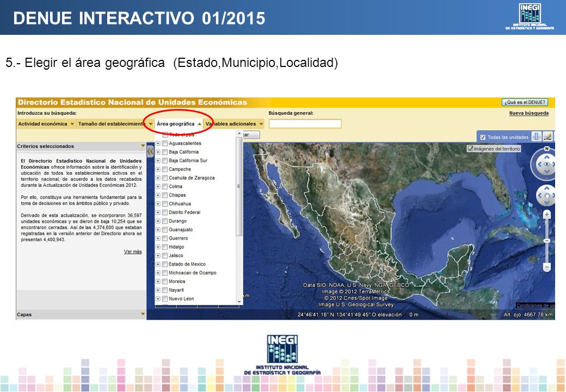
Task: Expand the Colima tree node
Action: tap(158, 187)
